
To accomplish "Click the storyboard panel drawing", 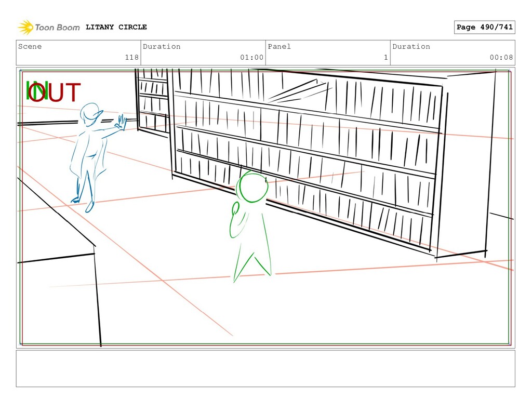I will point(265,208).
